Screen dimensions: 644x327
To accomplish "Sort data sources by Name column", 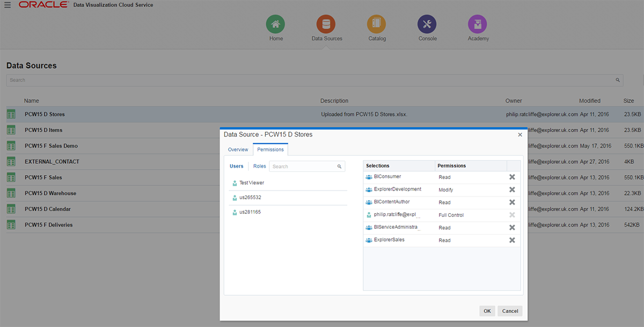I will click(x=32, y=101).
